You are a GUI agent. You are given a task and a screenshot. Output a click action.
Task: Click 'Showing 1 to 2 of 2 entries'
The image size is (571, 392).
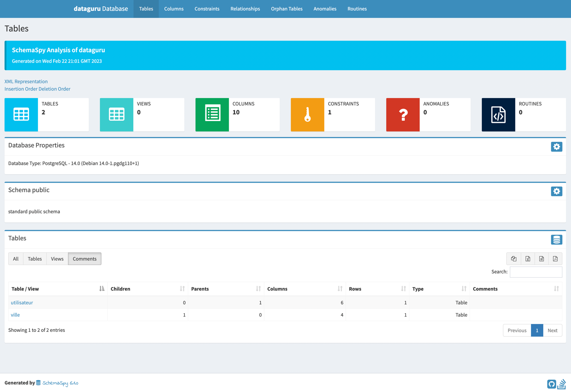[x=36, y=330]
